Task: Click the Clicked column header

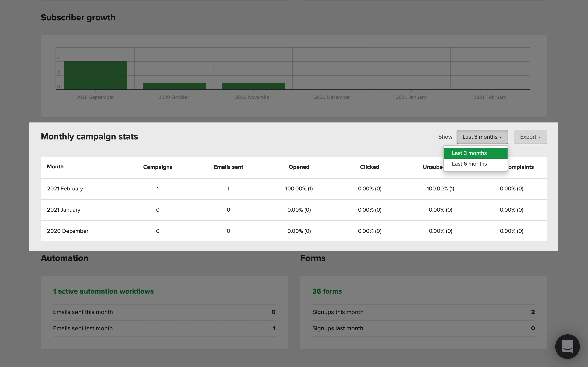Action: pos(369,167)
